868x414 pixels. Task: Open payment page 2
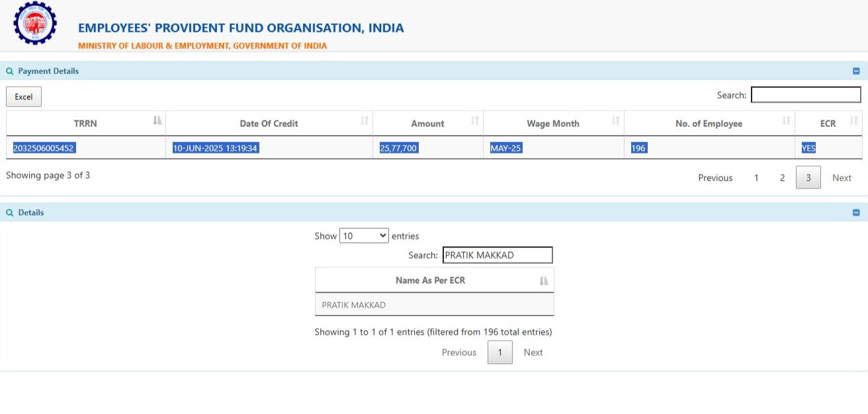click(x=782, y=178)
